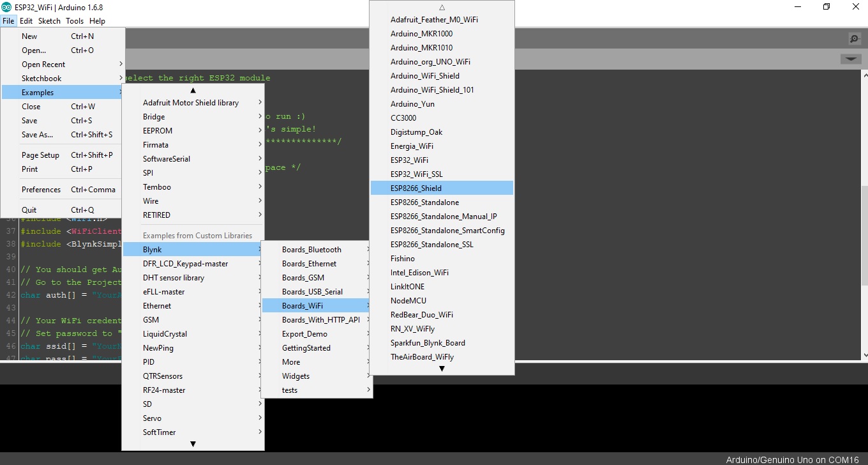Select ESP32_WiFi_SSL example
Screen dimensions: 868x465
[442, 174]
